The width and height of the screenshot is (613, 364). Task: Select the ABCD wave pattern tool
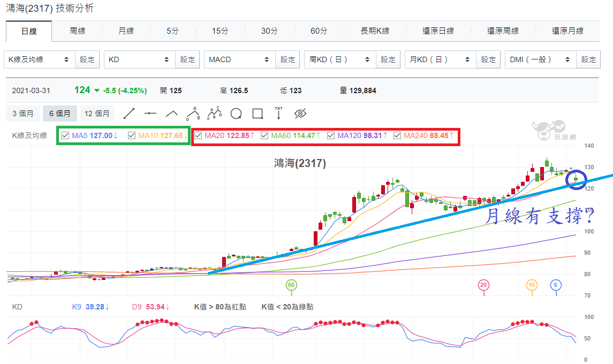pyautogui.click(x=214, y=113)
